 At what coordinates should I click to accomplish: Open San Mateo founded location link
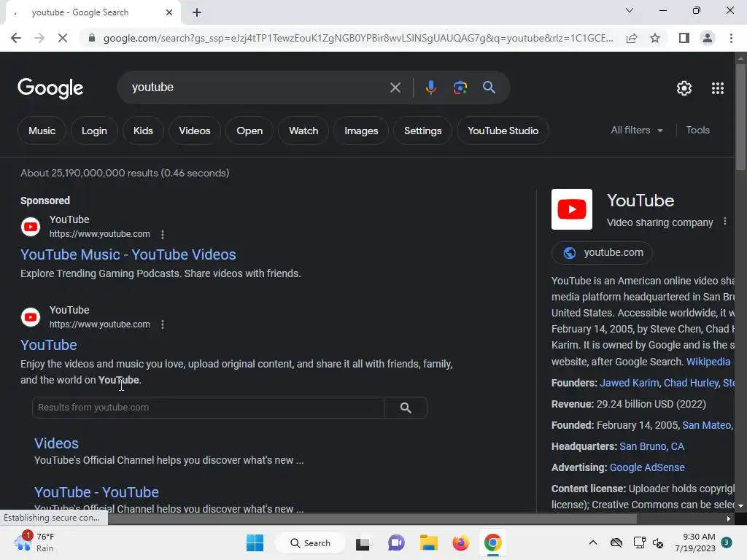click(706, 425)
